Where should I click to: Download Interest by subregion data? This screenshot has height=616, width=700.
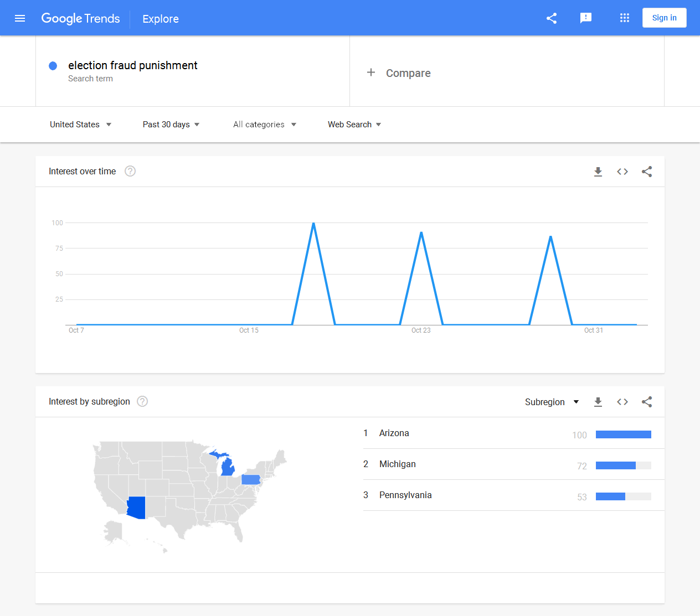point(598,402)
